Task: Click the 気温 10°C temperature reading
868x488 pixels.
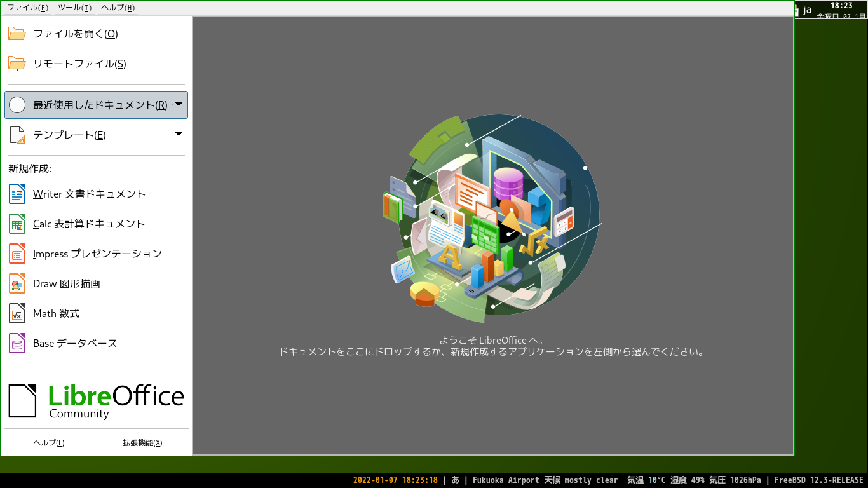Action: pos(646,480)
